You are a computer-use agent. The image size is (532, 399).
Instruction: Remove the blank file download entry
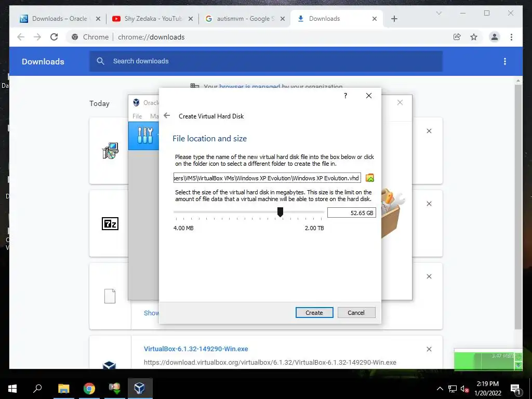[x=429, y=276]
